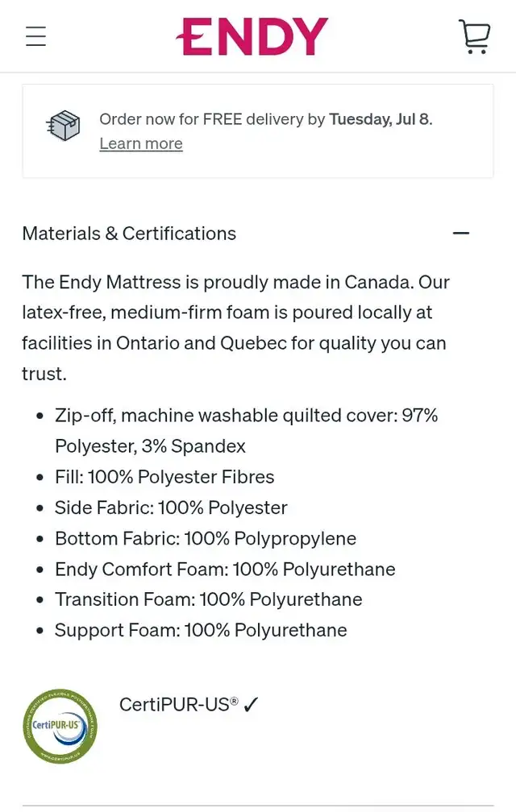Click the Fill: 100% Polyester Fibres item

point(164,477)
